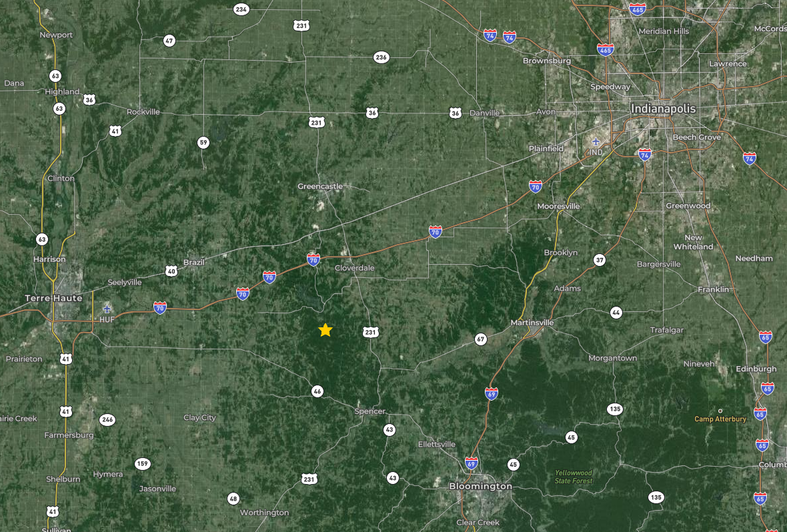The width and height of the screenshot is (787, 532).
Task: Click the route 67 marker near Martinsville
Action: tap(480, 339)
